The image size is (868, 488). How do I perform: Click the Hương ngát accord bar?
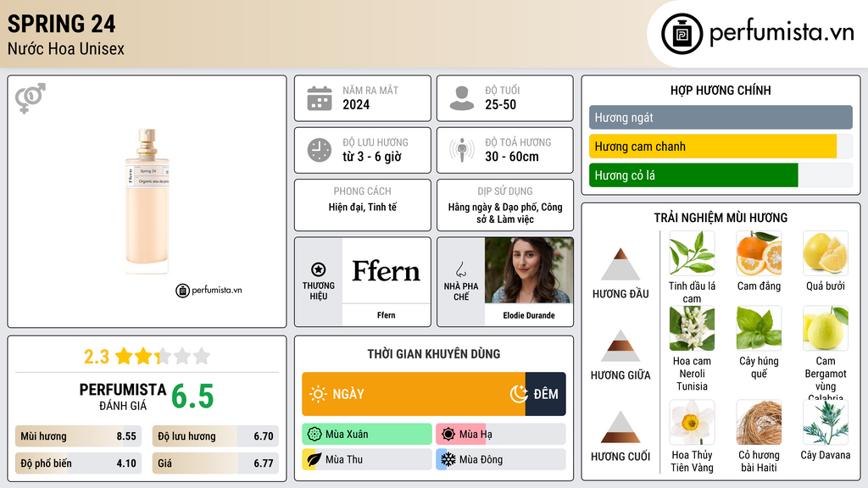point(721,117)
